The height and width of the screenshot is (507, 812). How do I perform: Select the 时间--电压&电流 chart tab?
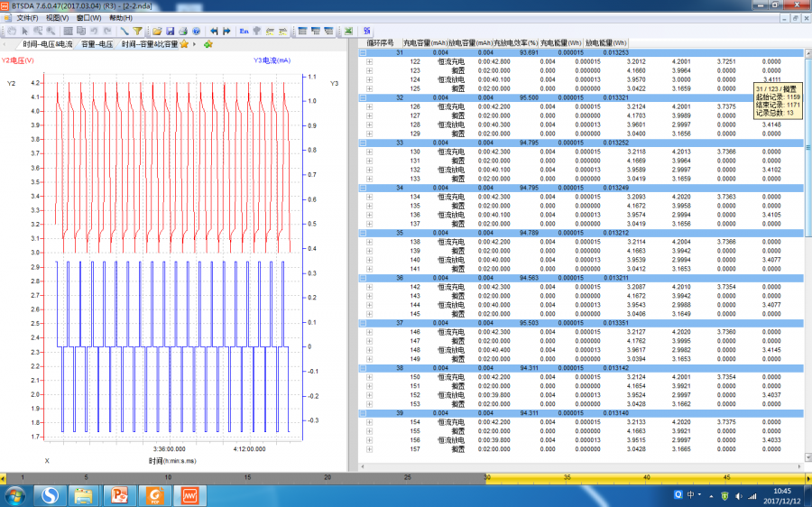pyautogui.click(x=48, y=43)
